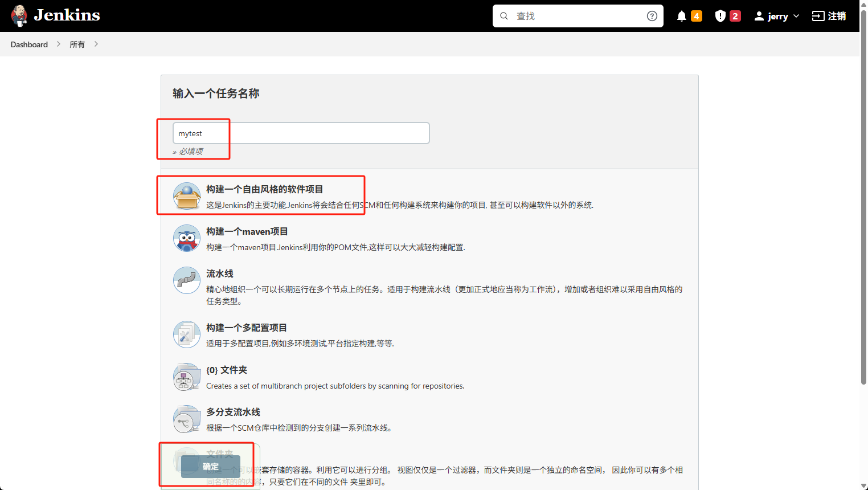The height and width of the screenshot is (490, 868).
Task: Click the 输入一个任务名称 heading
Action: pyautogui.click(x=216, y=93)
